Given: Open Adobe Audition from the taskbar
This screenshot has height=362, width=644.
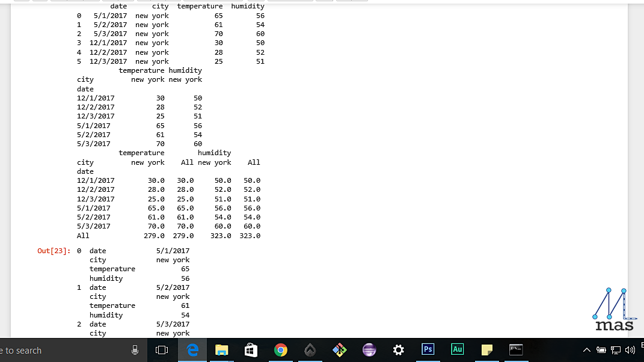Looking at the screenshot, I should [x=457, y=349].
